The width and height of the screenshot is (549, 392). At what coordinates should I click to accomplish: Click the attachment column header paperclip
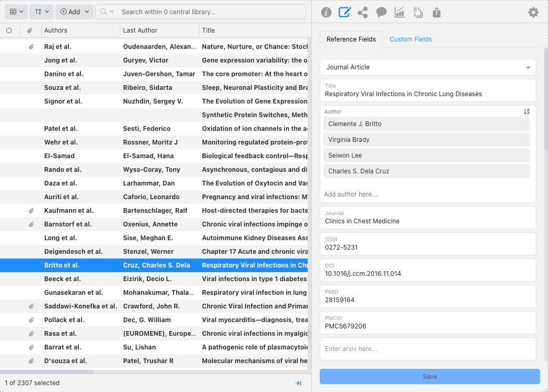point(30,30)
